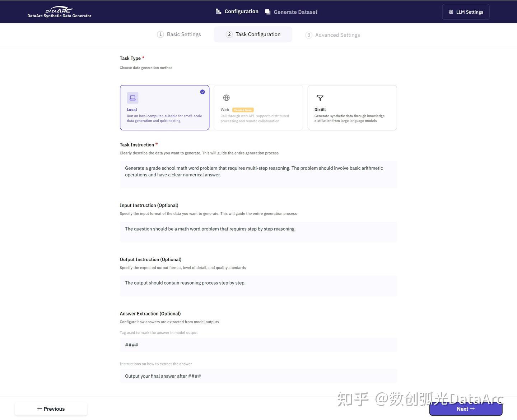Image resolution: width=517 pixels, height=420 pixels.
Task: Click the laptop icon on the Local card
Action: point(132,97)
